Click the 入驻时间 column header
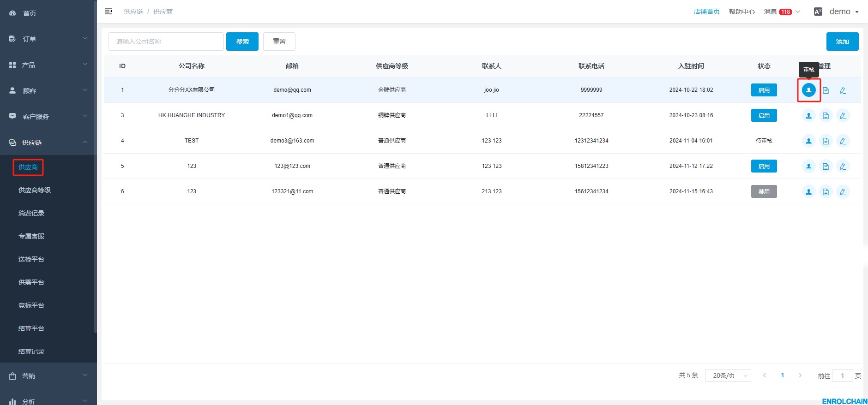Image resolution: width=868 pixels, height=405 pixels. tap(691, 66)
